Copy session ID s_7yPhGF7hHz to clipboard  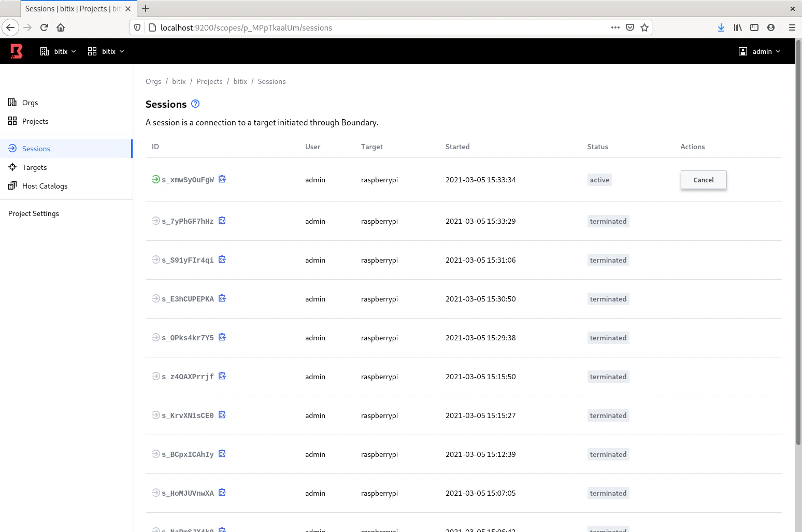tap(222, 221)
